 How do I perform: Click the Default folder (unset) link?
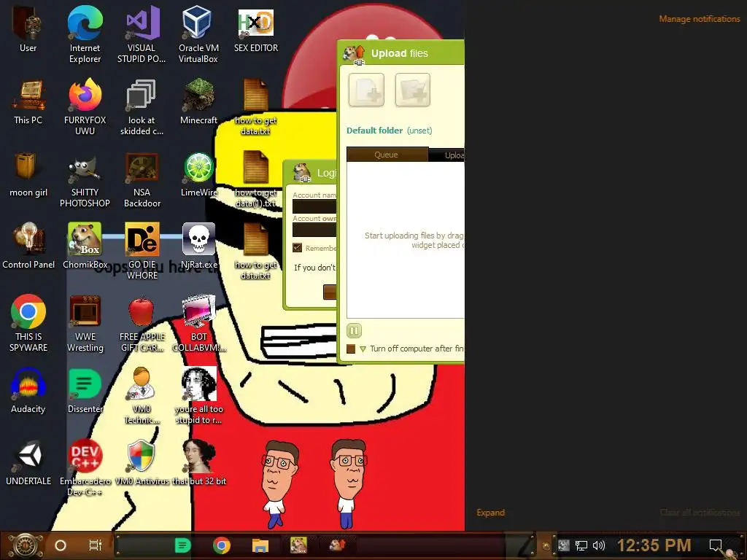tap(390, 131)
